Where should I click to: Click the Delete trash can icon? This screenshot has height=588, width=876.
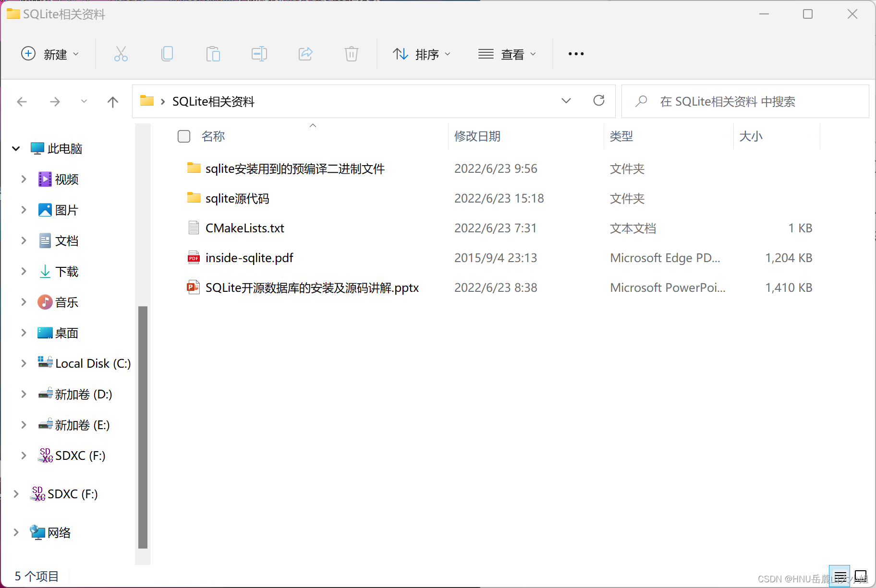(x=352, y=54)
